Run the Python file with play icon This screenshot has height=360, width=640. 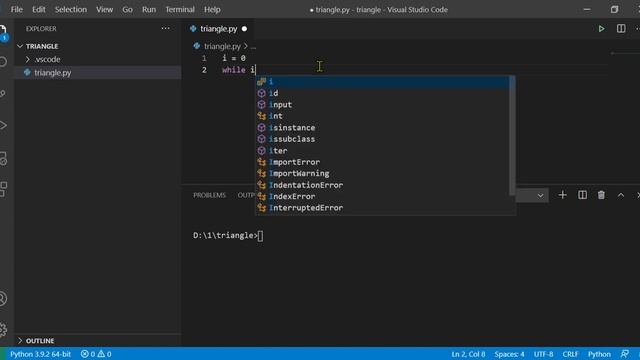[601, 29]
